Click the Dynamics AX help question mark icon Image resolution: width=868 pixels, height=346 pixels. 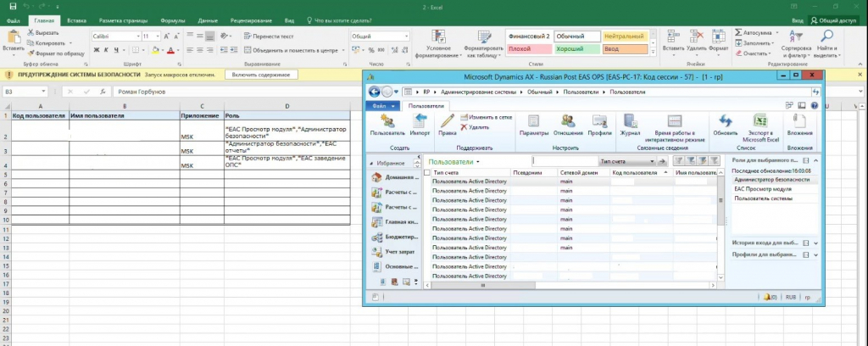[815, 105]
